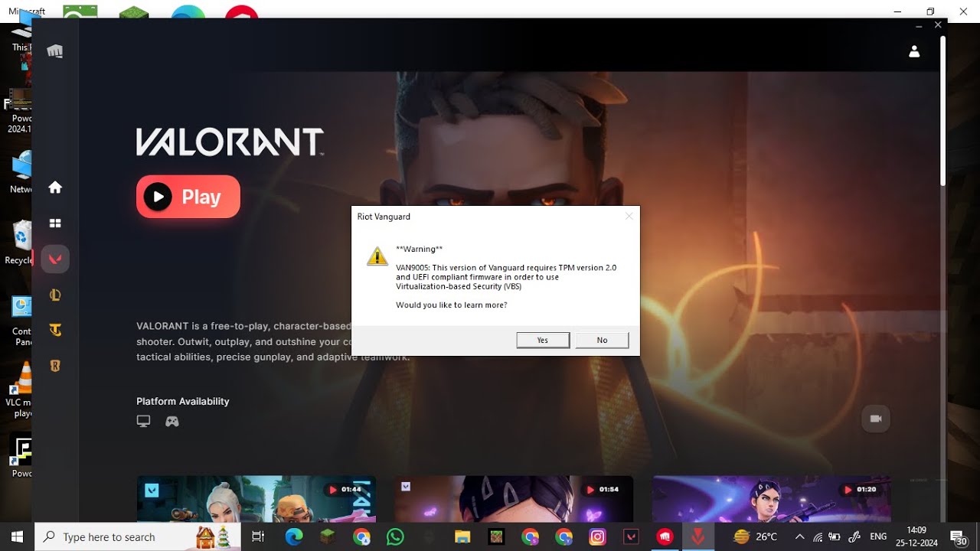The image size is (980, 551).
Task: Open the Wi-Fi network tray icon
Action: 818,536
